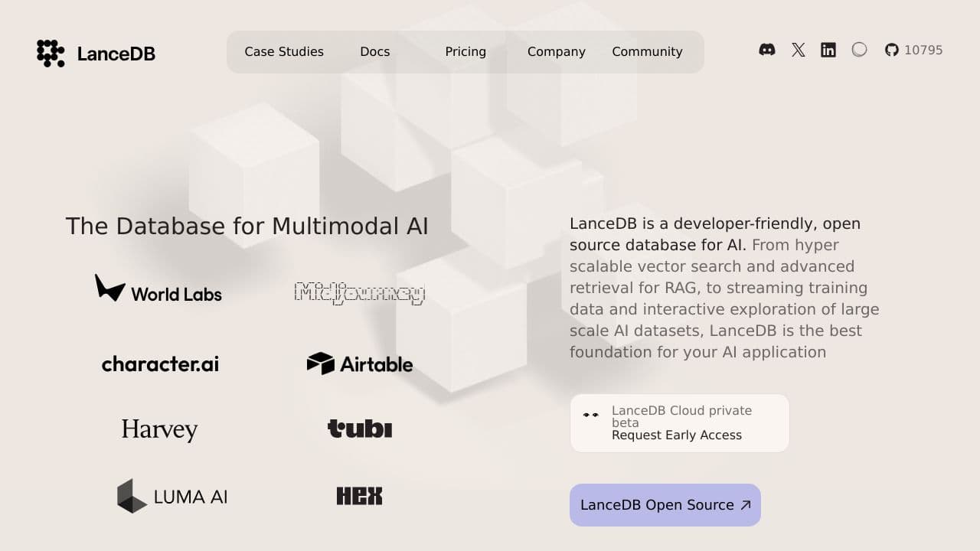This screenshot has height=551, width=980.
Task: Click the Airtable logo
Action: 360,364
